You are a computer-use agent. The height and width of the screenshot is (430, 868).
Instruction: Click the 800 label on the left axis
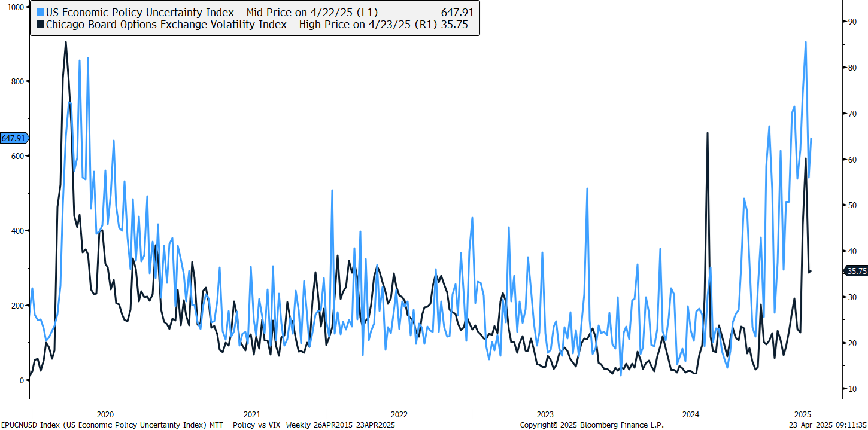(x=17, y=81)
